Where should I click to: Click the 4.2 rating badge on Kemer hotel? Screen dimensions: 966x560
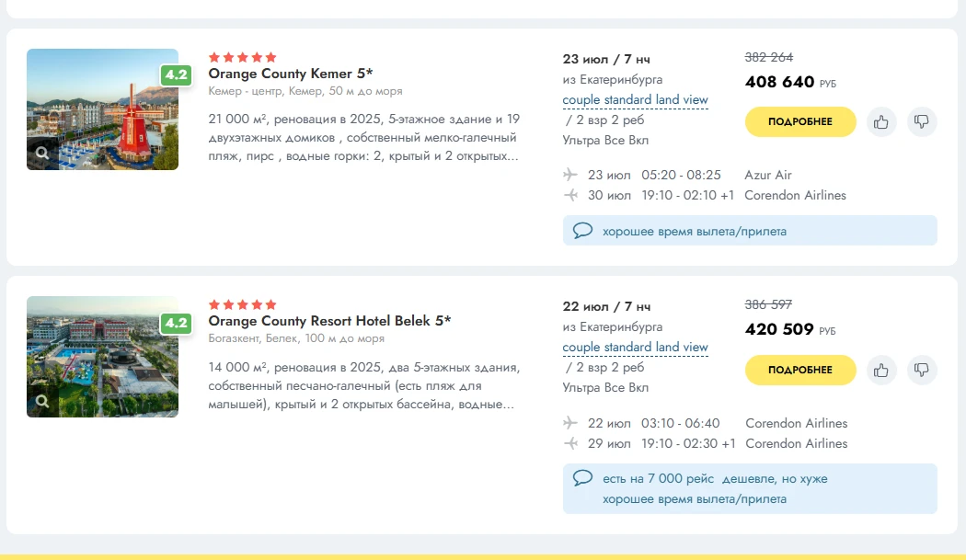(177, 75)
